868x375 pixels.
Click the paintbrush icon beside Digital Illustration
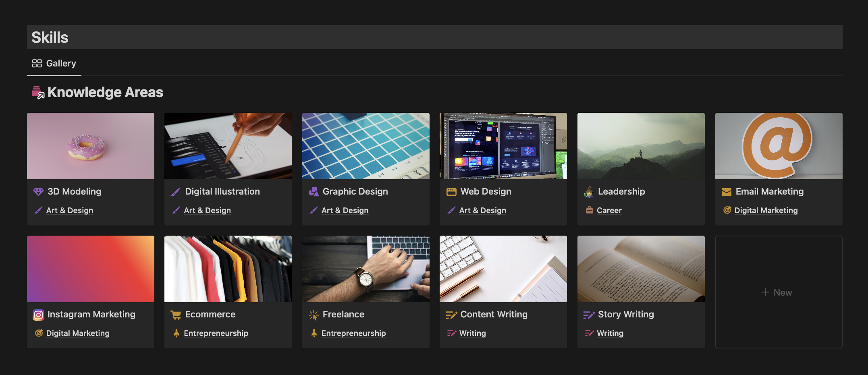point(175,191)
